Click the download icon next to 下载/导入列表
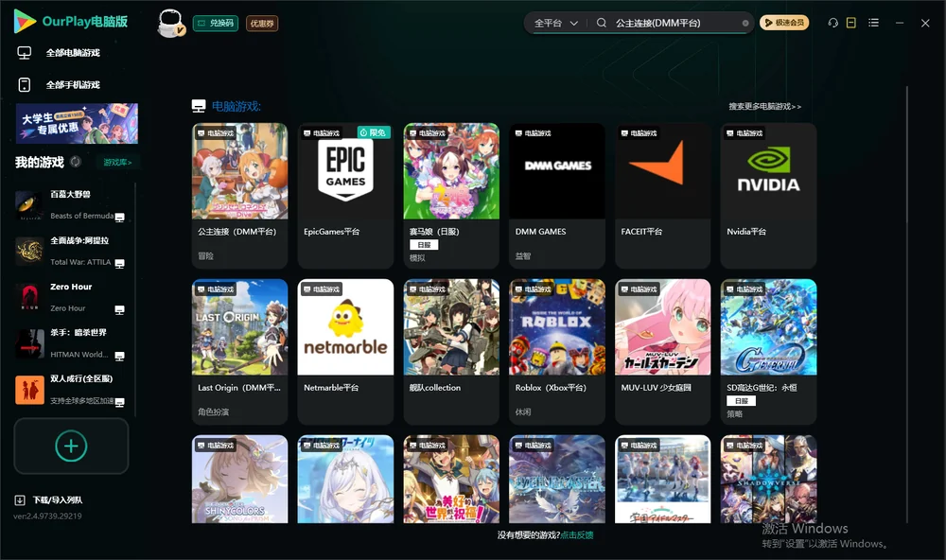The width and height of the screenshot is (946, 560). (x=20, y=499)
